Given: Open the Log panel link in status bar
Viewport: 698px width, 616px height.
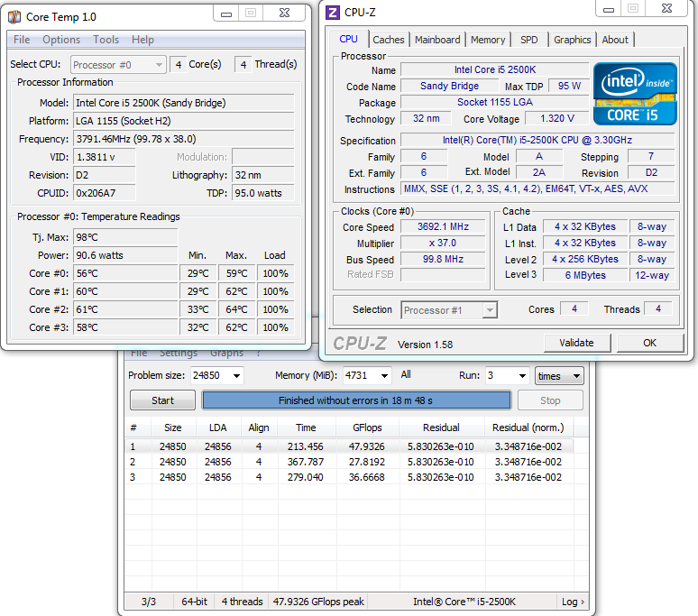Looking at the screenshot, I should [x=573, y=602].
